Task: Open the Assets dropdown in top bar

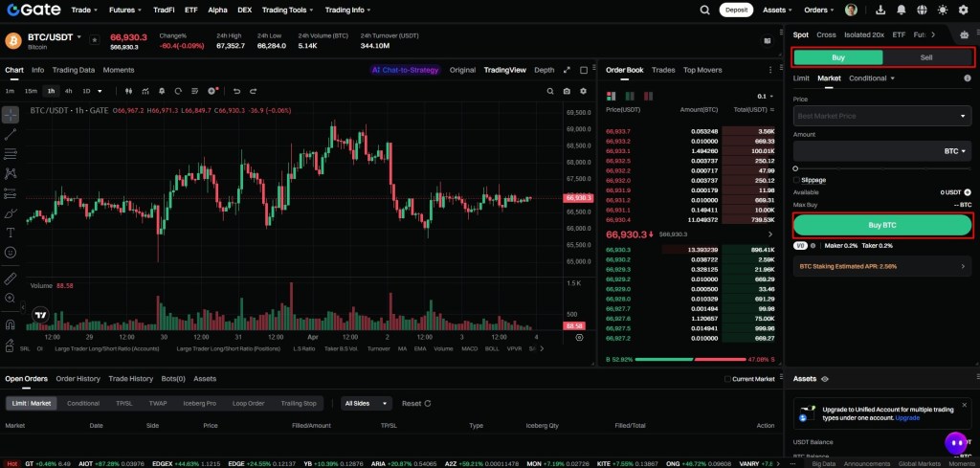Action: (777, 10)
